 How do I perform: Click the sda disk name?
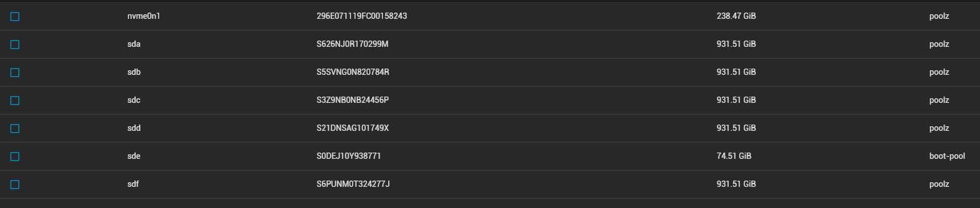[x=134, y=44]
